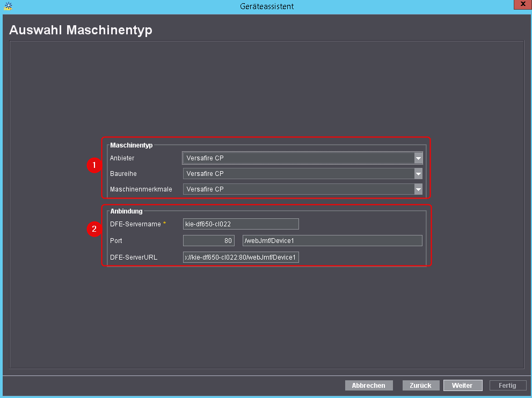Viewport: 532px width, 398px height.
Task: Open the Maschinenmerkmale dropdown
Action: coord(302,189)
